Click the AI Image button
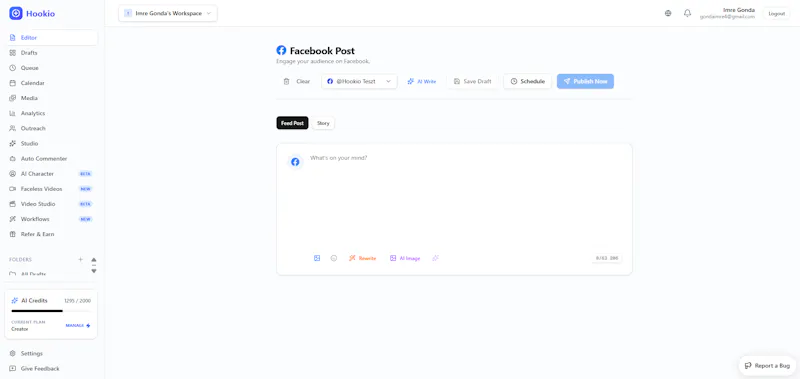 pos(405,258)
